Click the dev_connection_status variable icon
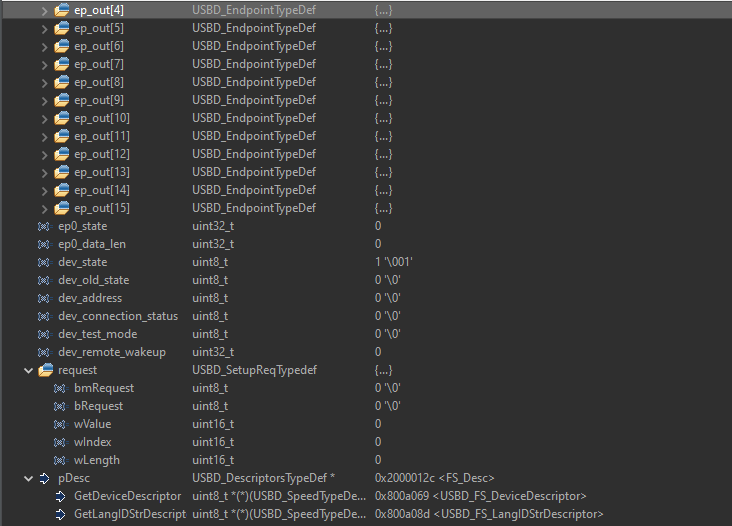732x526 pixels. click(x=44, y=316)
